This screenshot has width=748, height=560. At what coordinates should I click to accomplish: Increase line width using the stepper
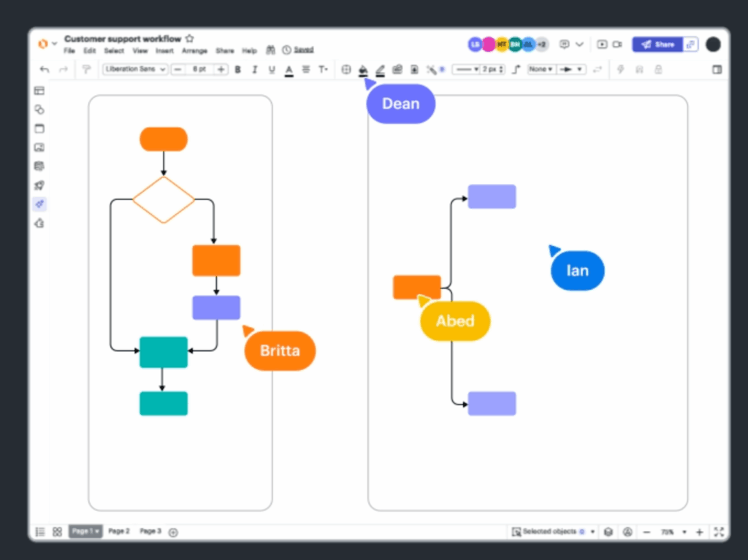point(501,66)
